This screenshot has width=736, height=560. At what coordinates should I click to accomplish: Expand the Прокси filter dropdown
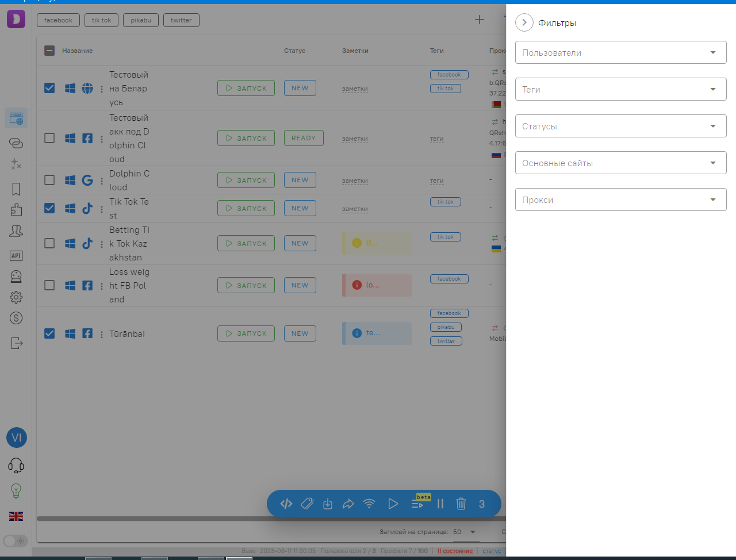tap(620, 200)
